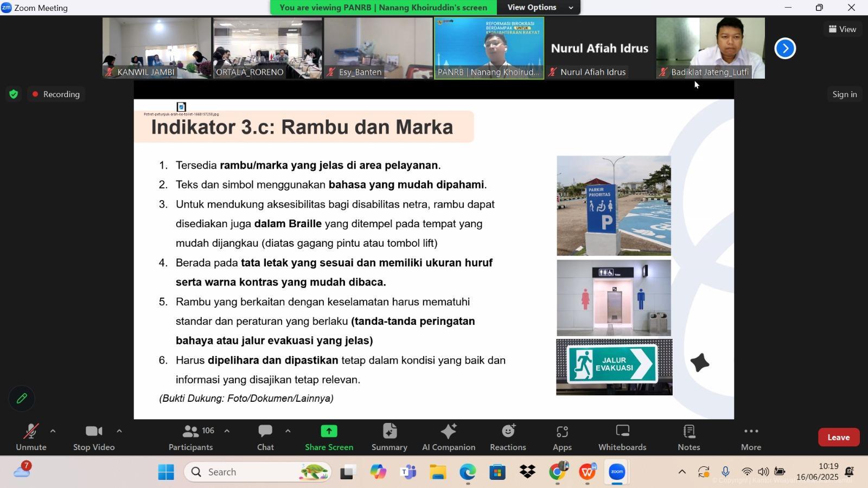Select KANWIL JAMBI video thumbnail

click(157, 48)
